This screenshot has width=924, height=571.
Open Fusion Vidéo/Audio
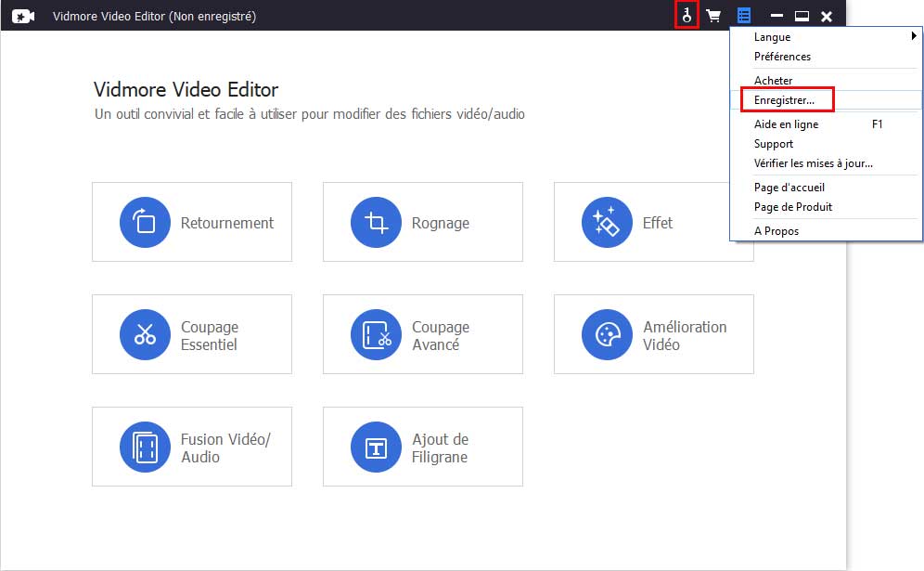(x=192, y=447)
